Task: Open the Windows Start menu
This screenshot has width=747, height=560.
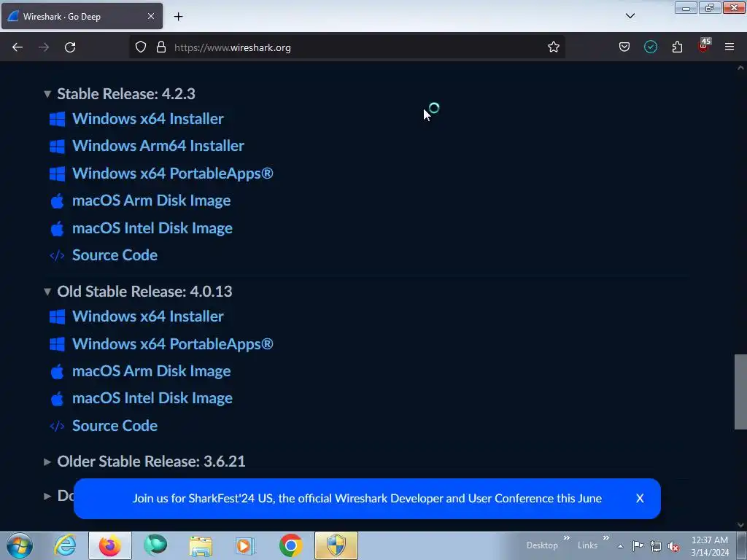Action: 20,545
